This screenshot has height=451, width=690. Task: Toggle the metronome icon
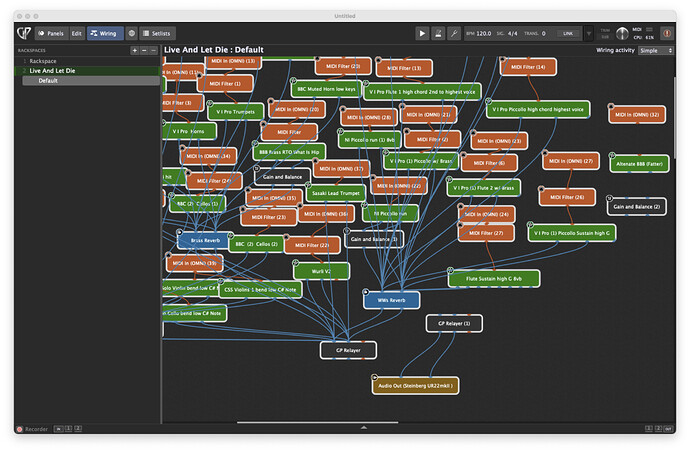[438, 33]
